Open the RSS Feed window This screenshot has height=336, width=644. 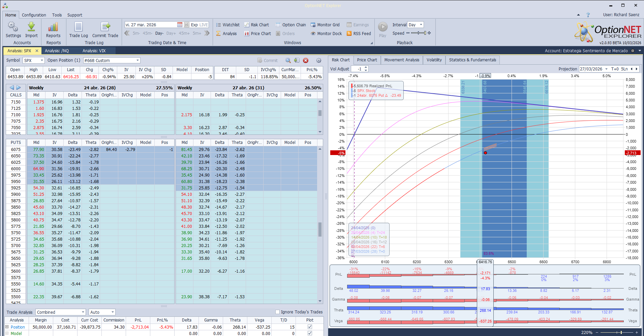pos(359,34)
